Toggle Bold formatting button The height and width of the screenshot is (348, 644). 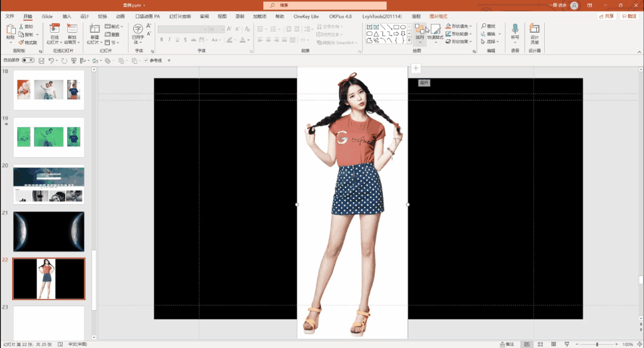161,40
